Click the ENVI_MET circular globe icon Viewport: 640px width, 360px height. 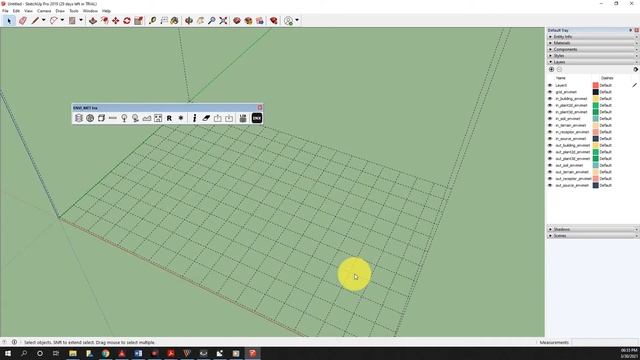coord(90,118)
